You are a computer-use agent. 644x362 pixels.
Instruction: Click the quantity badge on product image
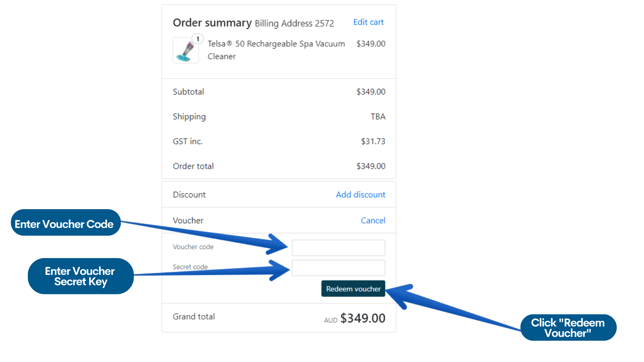(x=198, y=39)
